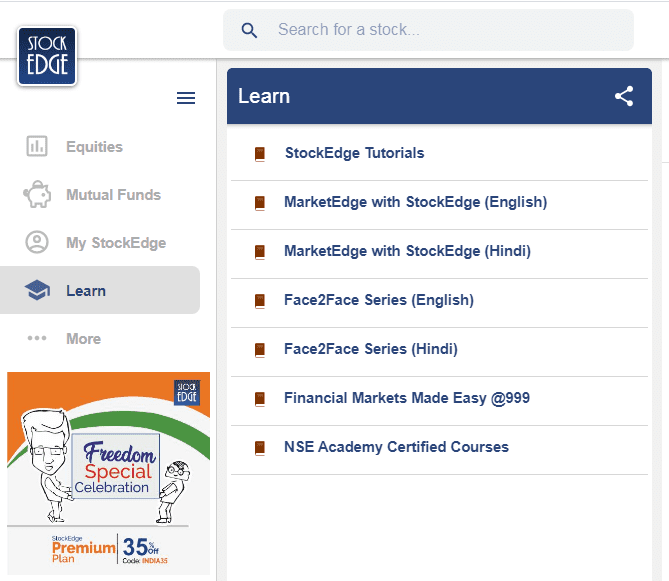Click the More three-dots icon
Screen dimensions: 669x581
pyautogui.click(x=37, y=338)
